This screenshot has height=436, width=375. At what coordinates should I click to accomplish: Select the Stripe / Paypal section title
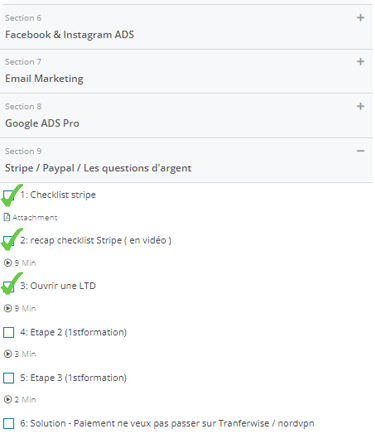click(98, 168)
